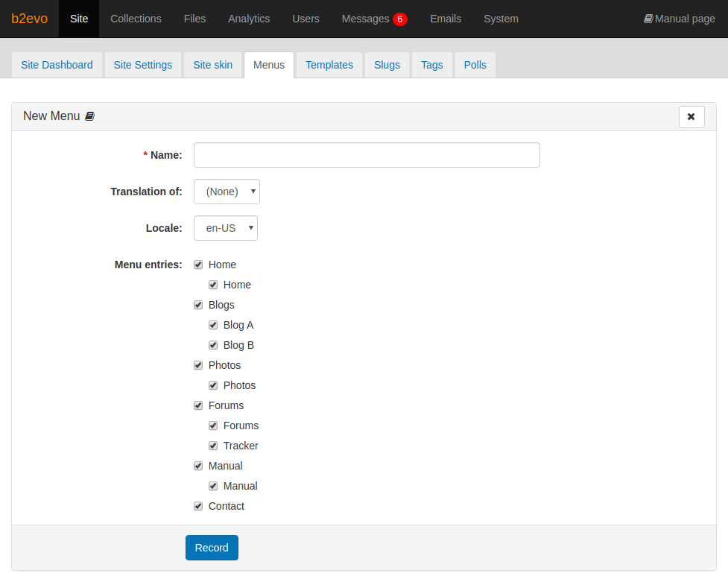The height and width of the screenshot is (585, 728).
Task: Switch to Polls tab
Action: [x=475, y=65]
